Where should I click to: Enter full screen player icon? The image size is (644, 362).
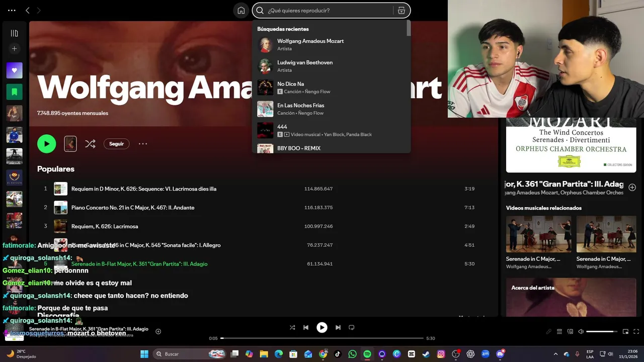point(636,331)
